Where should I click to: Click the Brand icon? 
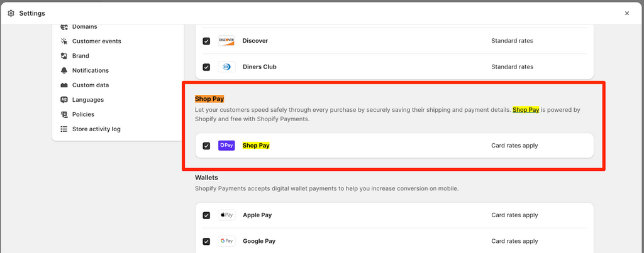tap(64, 56)
